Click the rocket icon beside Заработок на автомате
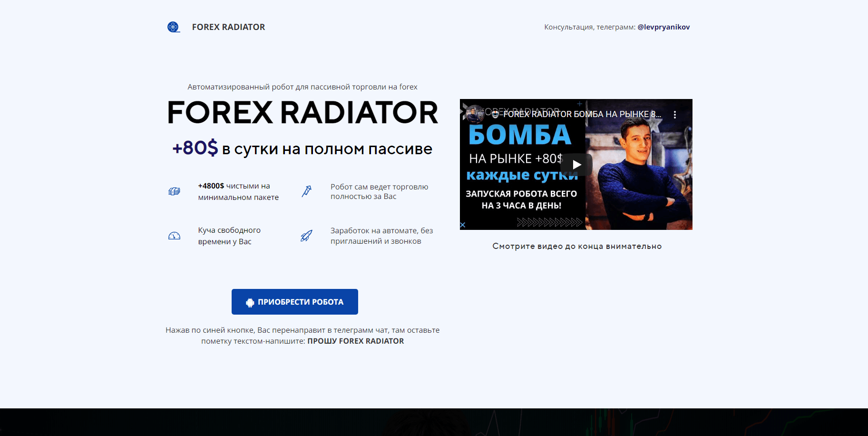 pos(307,236)
